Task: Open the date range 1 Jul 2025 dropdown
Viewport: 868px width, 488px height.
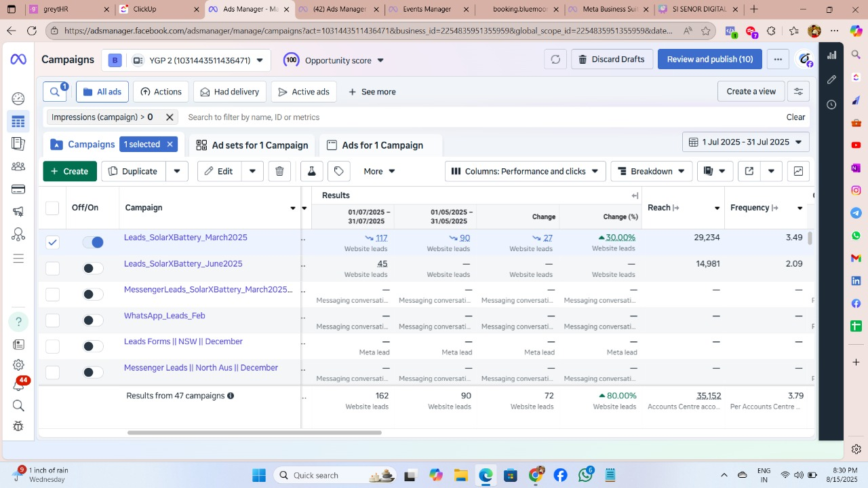Action: pos(745,142)
